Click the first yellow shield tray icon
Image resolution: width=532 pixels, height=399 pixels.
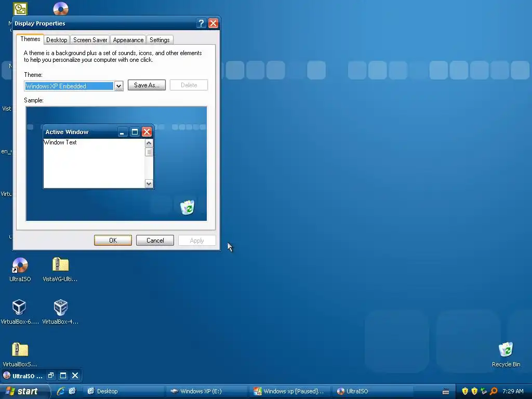pos(465,391)
